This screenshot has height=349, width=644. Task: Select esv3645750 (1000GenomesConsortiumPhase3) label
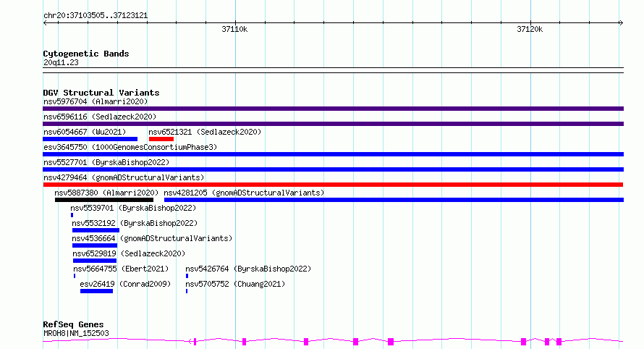(130, 147)
